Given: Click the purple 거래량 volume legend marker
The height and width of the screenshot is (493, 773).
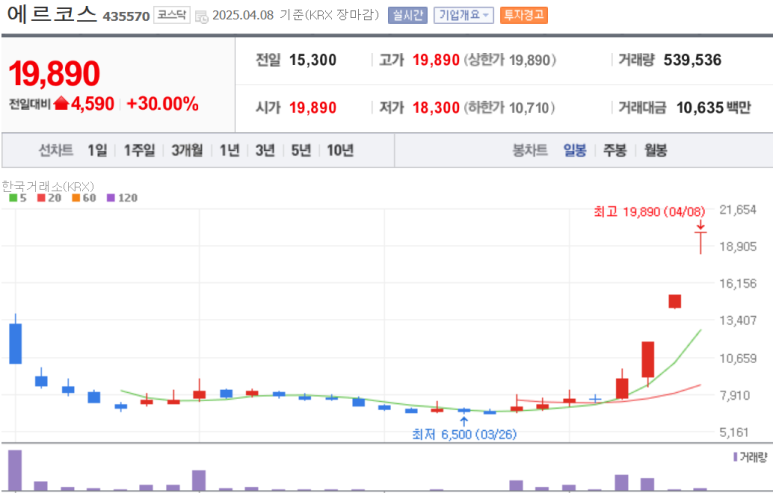Looking at the screenshot, I should (735, 457).
